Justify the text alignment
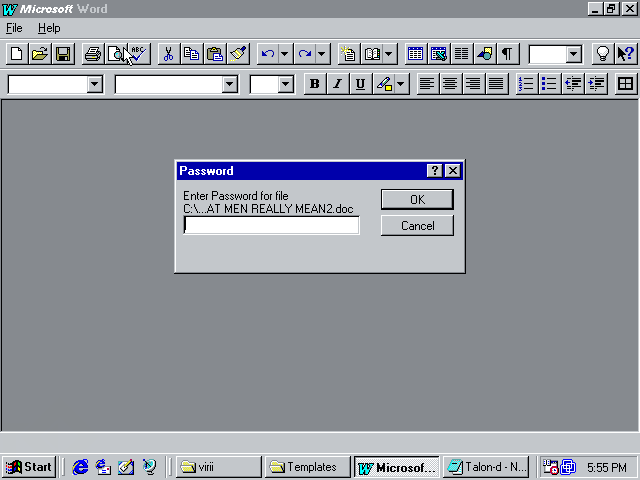 (496, 84)
